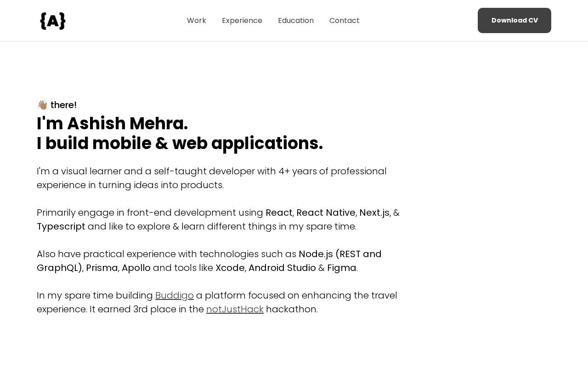Screen dimensions: 588x368
Task: Click the bold "Next.js" text
Action: (x=374, y=213)
